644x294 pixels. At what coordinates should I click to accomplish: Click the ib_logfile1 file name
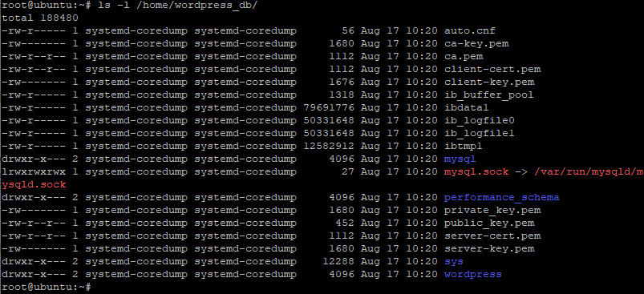coord(480,133)
